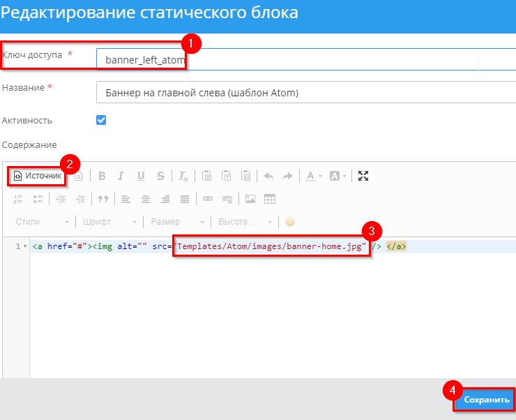Screen dimensions: 516x420
Task: Toggle the Активность checkbox
Action: pyautogui.click(x=101, y=120)
